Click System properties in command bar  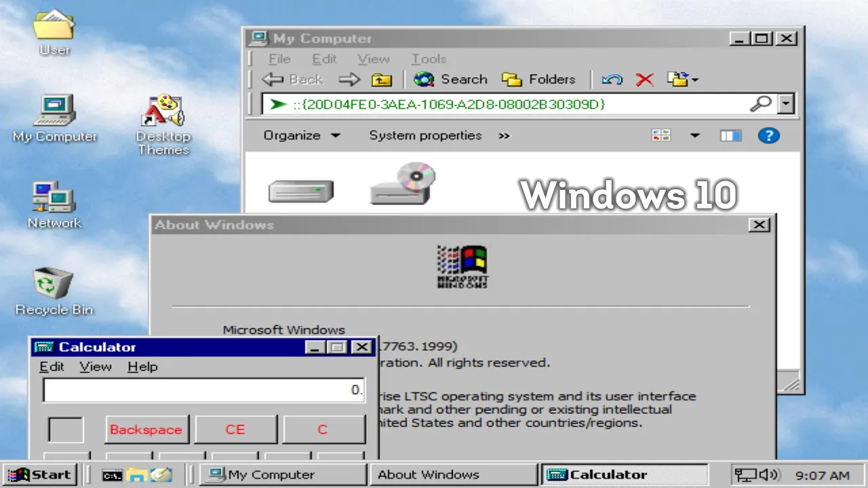point(425,136)
